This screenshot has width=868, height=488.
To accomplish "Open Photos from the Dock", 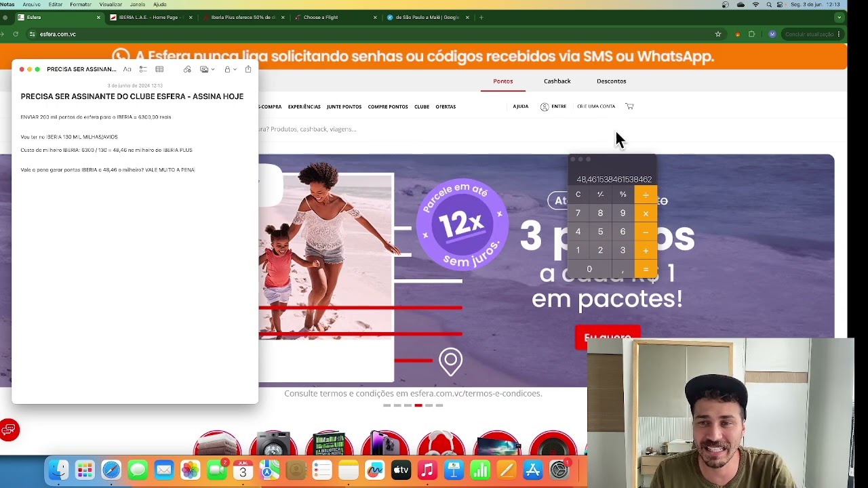I will click(191, 470).
